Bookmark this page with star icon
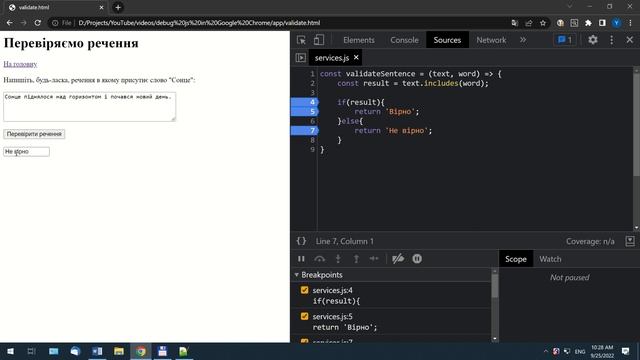This screenshot has width=640, height=360. 542,23
